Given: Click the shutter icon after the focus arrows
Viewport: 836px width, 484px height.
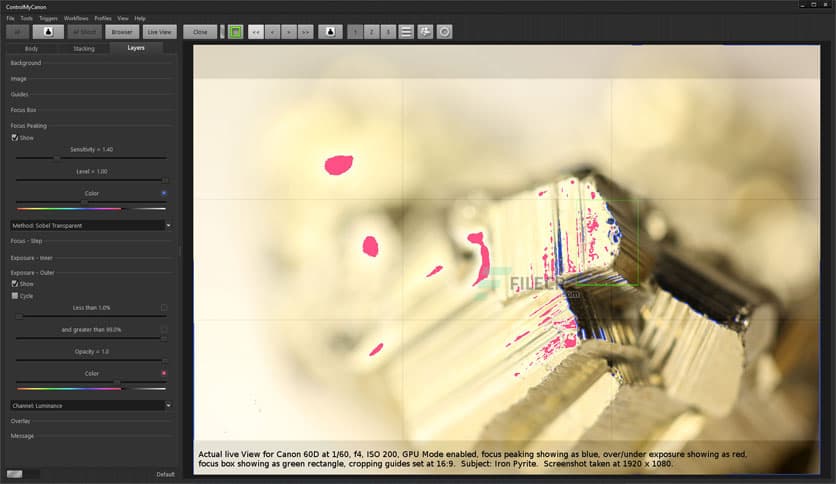Looking at the screenshot, I should point(331,32).
